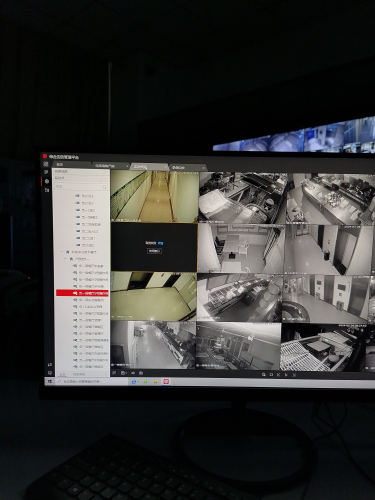
Task: Click the next page arrow in the bottom-right toolbar
Action: 286,375
